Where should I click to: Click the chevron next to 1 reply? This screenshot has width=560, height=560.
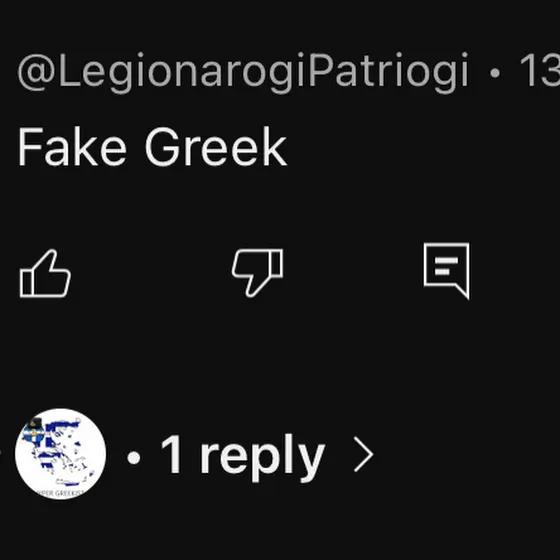[x=364, y=454]
